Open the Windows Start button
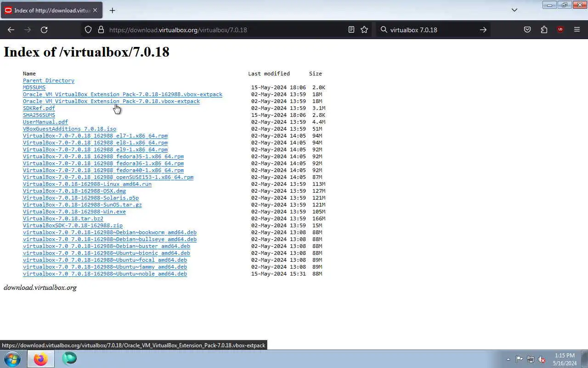The image size is (588, 368). pos(12,358)
